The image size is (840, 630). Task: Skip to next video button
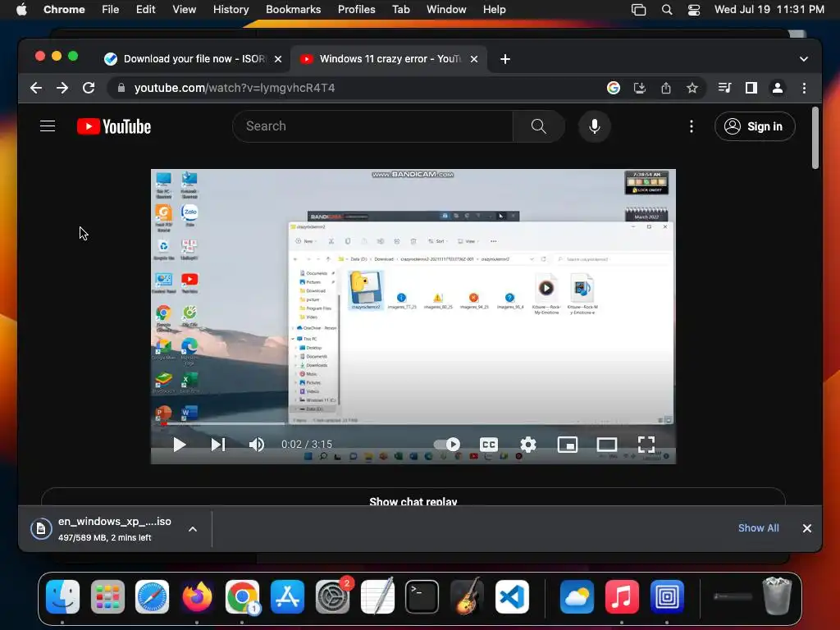coord(218,445)
